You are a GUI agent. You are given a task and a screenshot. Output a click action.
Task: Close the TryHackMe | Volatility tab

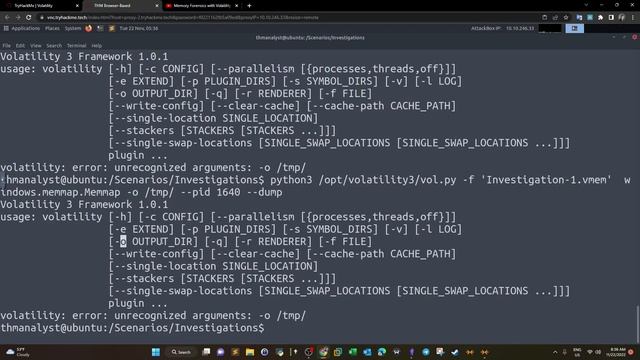(x=77, y=6)
